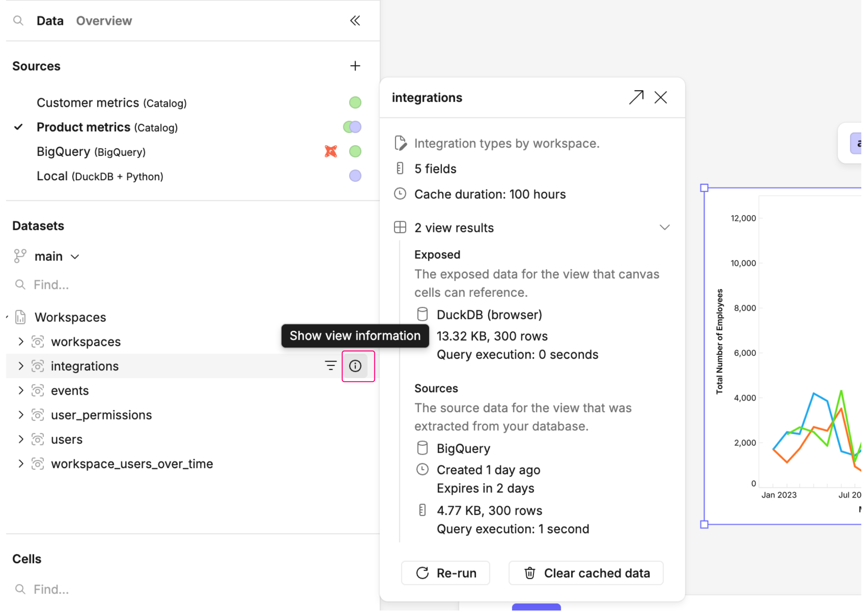Click the Datasets Find search field

146,285
